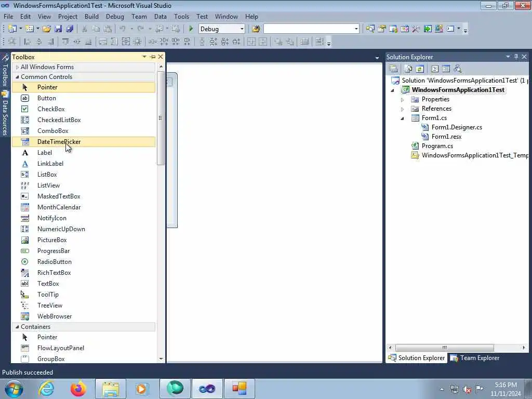Click the Toolbox hammer-and-wrench toolbar icon
The image size is (532, 399).
416,29
